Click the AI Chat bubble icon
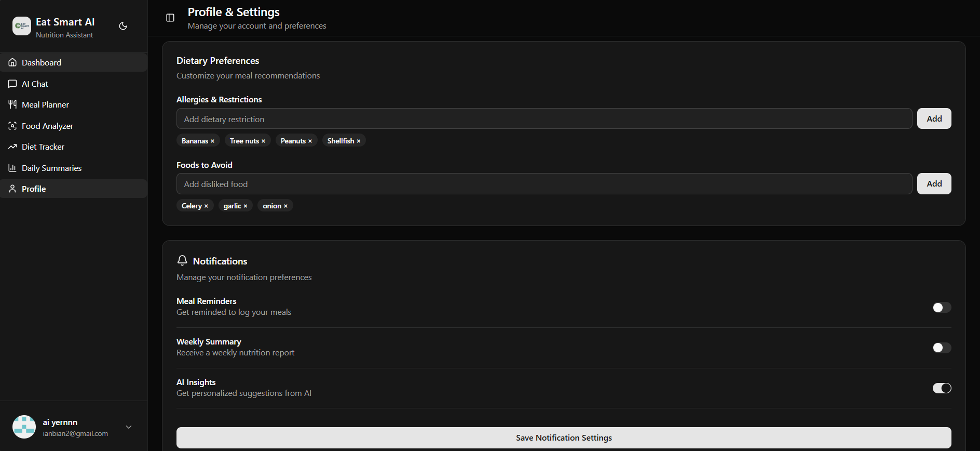980x451 pixels. pyautogui.click(x=12, y=84)
